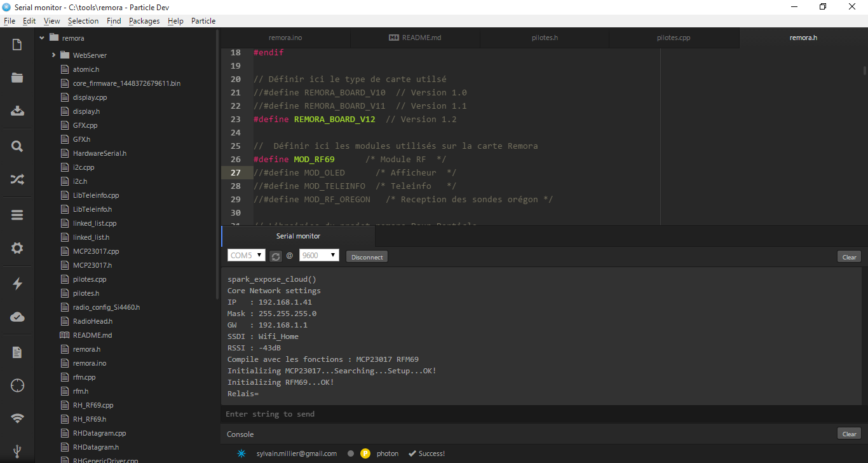Click the refresh ports icon near COM5

pyautogui.click(x=275, y=256)
